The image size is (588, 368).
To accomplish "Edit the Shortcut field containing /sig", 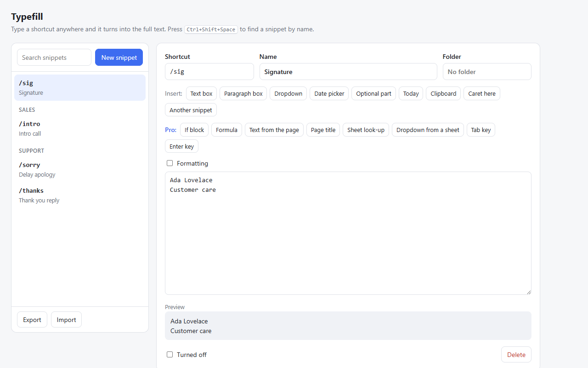I will point(209,72).
